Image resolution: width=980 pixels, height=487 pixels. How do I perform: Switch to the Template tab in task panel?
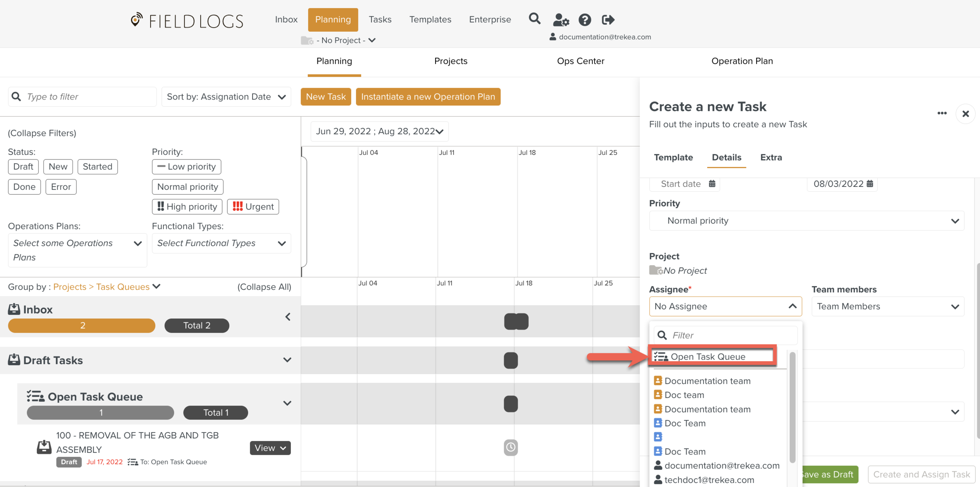[x=673, y=158]
